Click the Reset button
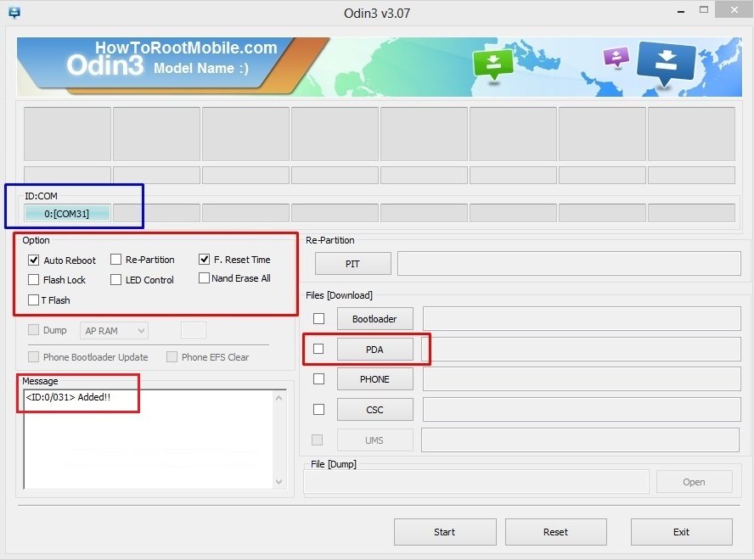 point(556,532)
